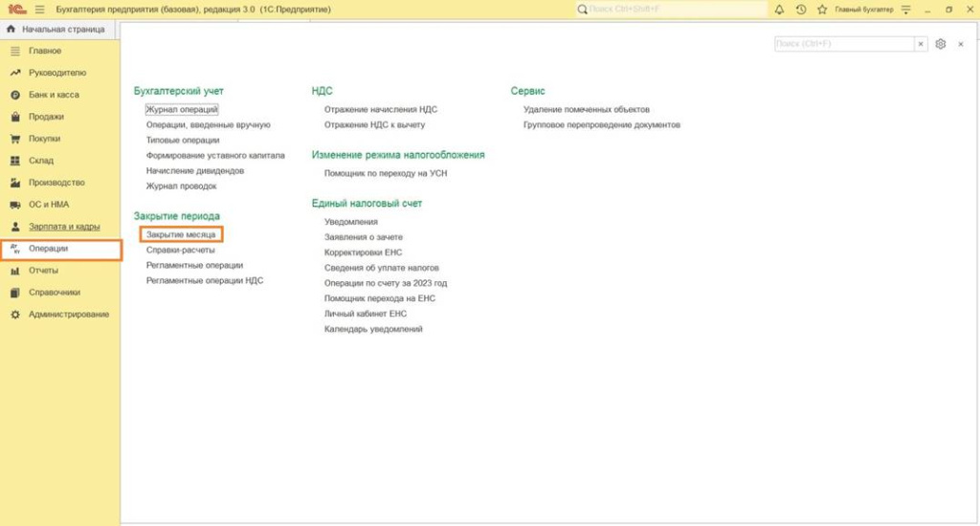Open the Администрирование section
This screenshot has width=980, height=526.
69,315
